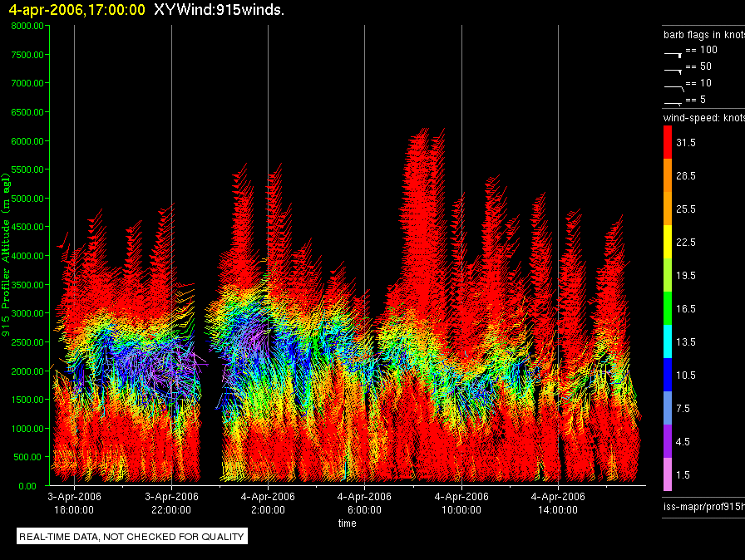The width and height of the screenshot is (745, 560).
Task: Click the 5 knot barb flag symbol
Action: coord(673,103)
